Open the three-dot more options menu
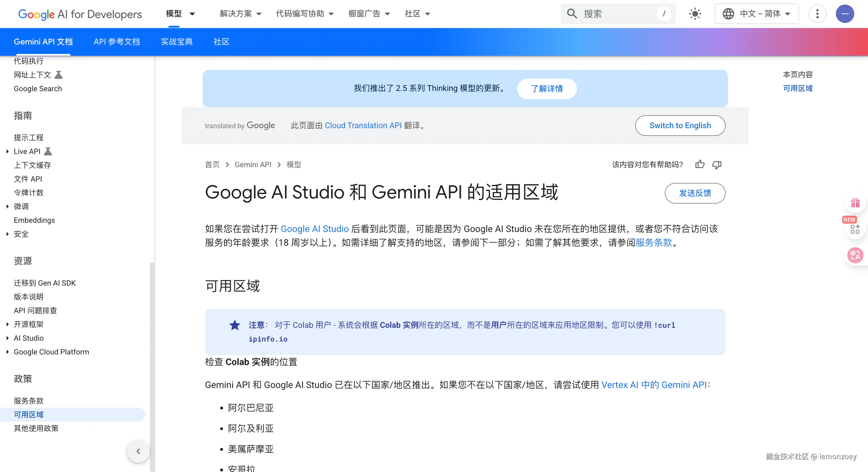Screen dimensions: 868x472 tap(817, 14)
